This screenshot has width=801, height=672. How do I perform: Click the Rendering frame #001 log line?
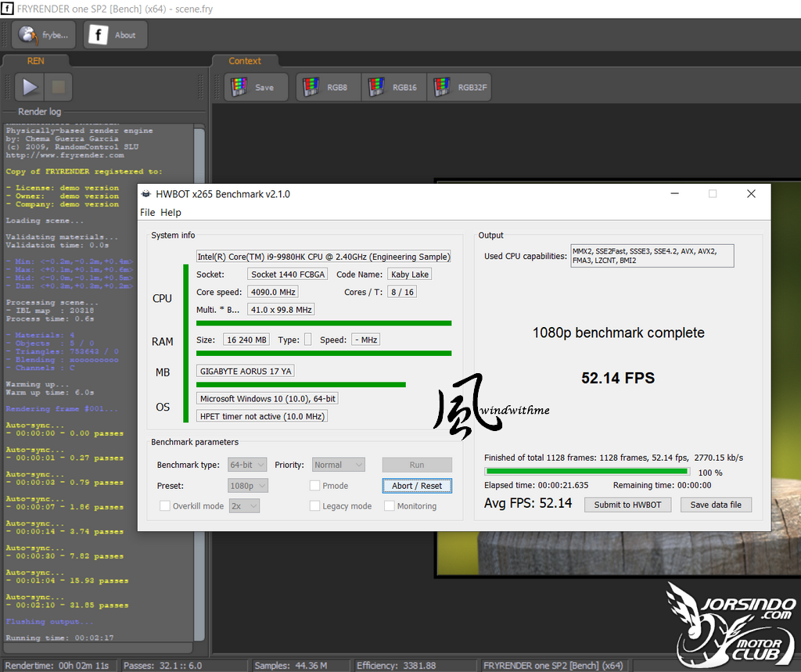pyautogui.click(x=62, y=409)
